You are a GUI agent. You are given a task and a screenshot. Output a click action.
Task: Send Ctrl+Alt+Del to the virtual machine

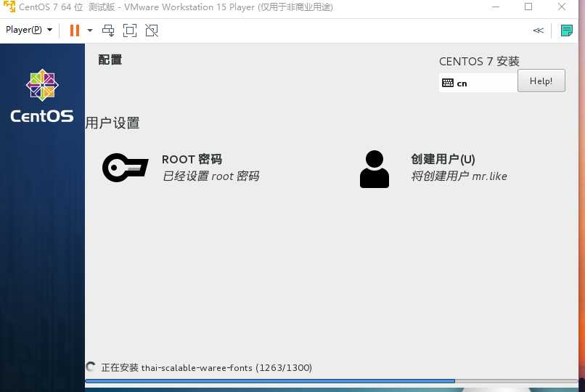click(x=108, y=30)
